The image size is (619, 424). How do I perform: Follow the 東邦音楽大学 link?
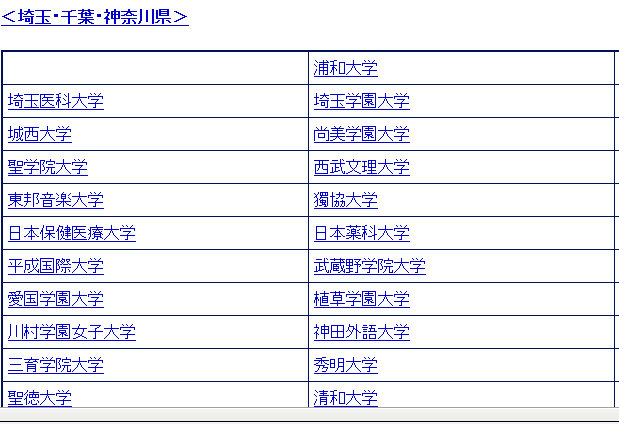[56, 200]
